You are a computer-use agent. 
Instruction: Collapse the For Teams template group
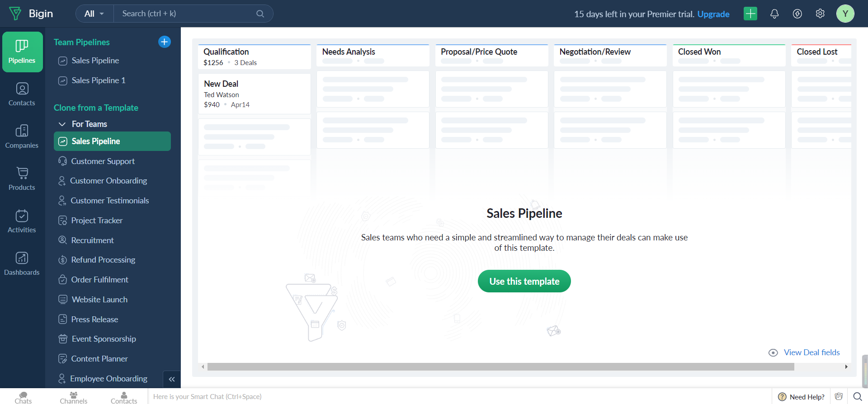click(62, 124)
